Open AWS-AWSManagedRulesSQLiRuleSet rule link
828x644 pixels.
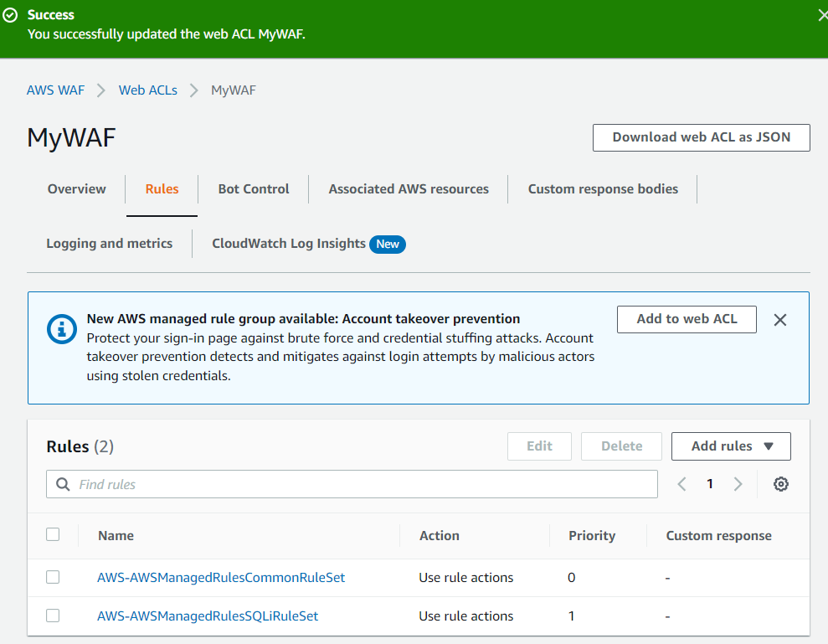[x=208, y=616]
